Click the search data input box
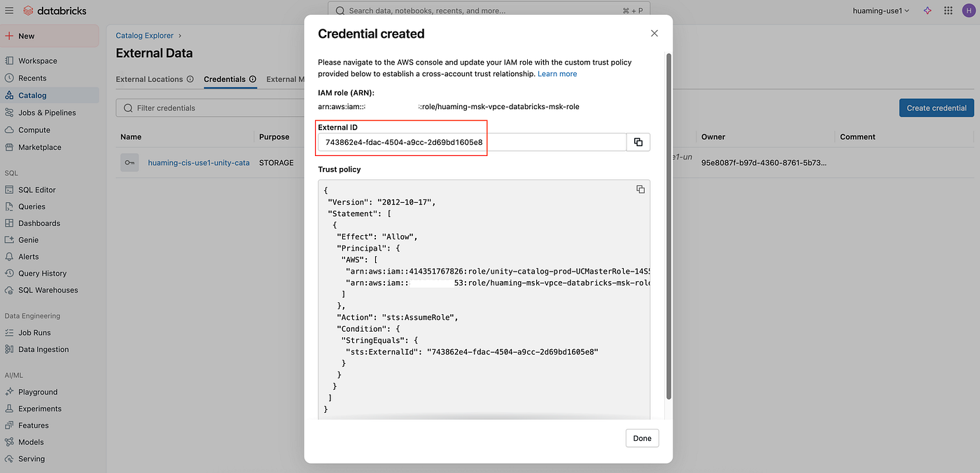 489,10
